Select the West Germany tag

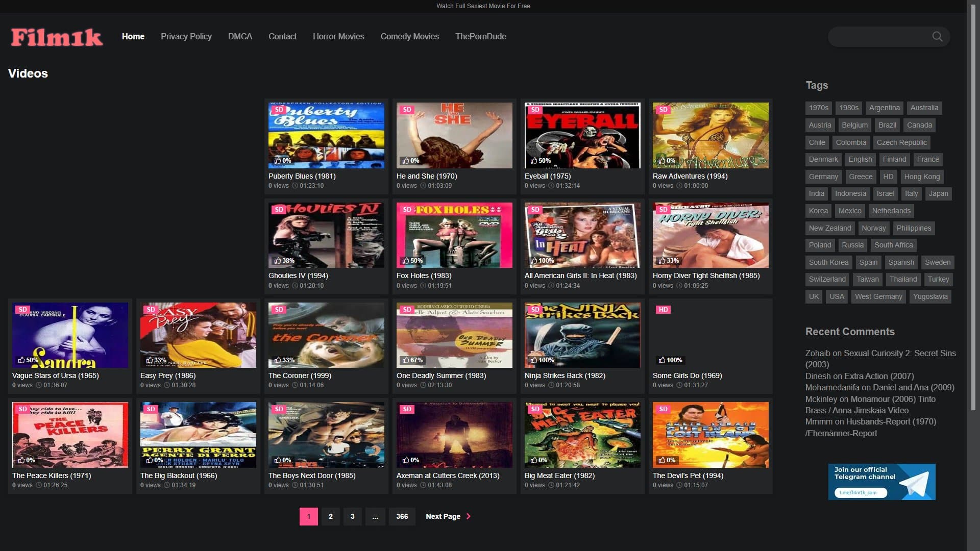pyautogui.click(x=878, y=296)
